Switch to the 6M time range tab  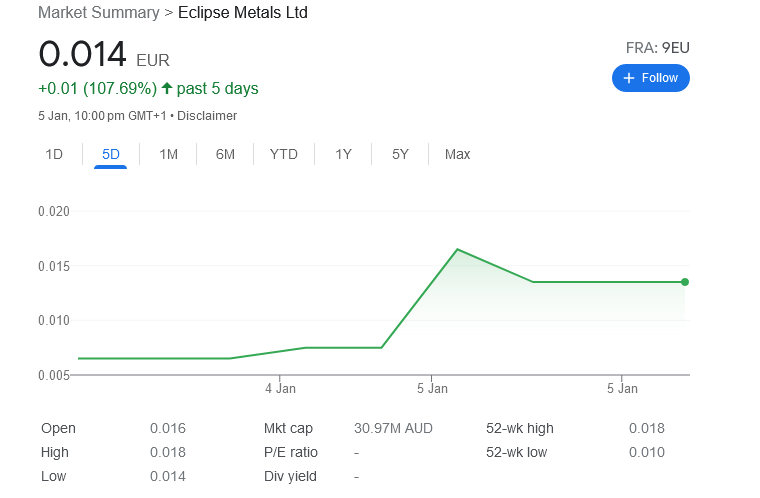click(x=225, y=154)
